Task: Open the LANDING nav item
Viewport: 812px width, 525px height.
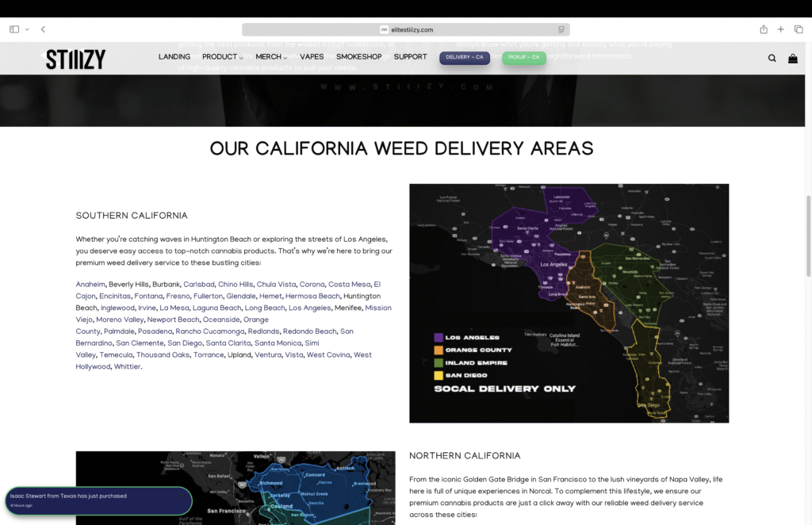Action: (x=174, y=56)
